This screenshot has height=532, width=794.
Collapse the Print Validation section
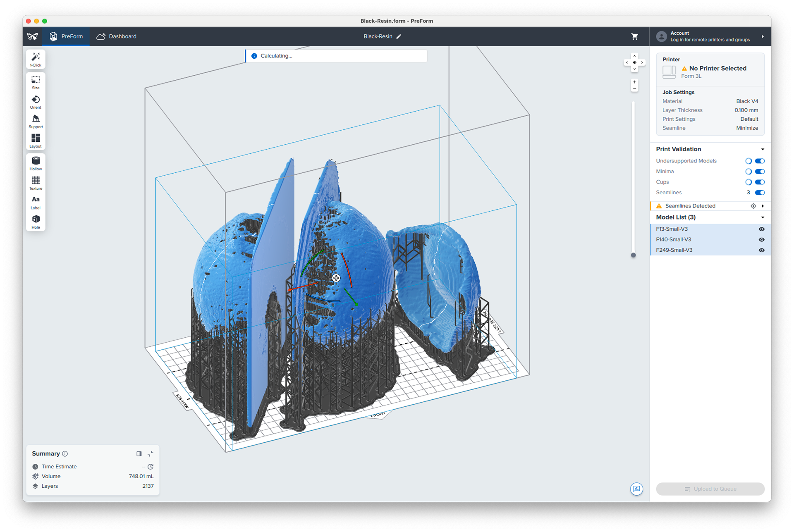763,149
